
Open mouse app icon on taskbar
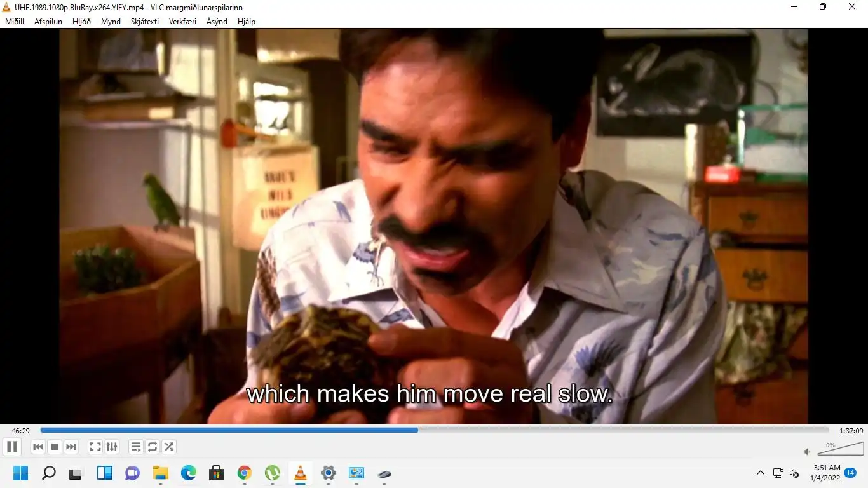(384, 473)
